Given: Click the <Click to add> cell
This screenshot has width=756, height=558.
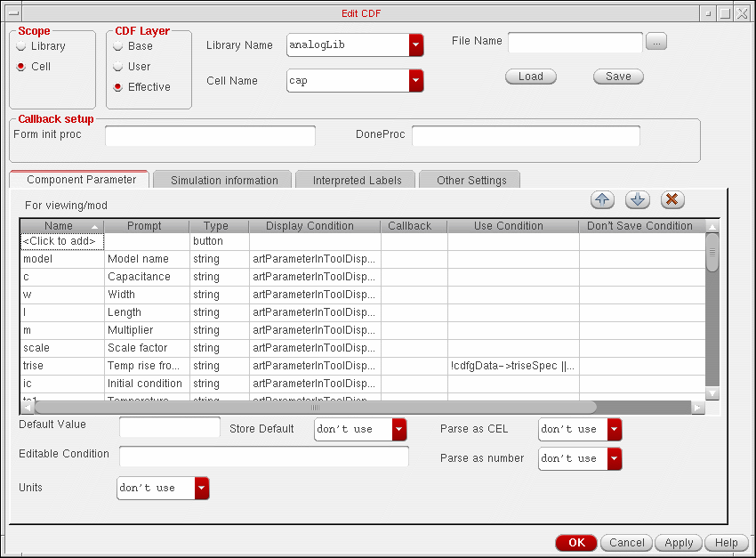Looking at the screenshot, I should click(x=62, y=242).
